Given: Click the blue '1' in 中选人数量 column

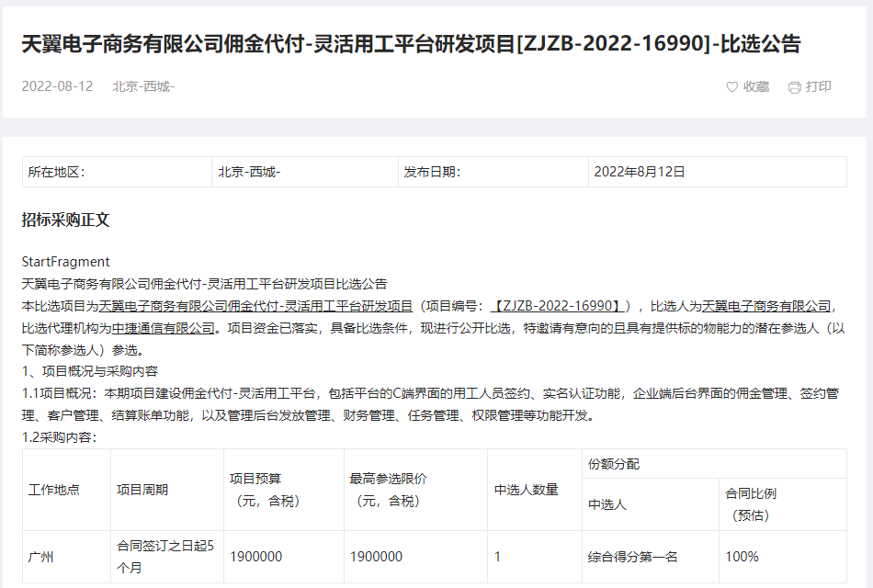Looking at the screenshot, I should coord(496,556).
